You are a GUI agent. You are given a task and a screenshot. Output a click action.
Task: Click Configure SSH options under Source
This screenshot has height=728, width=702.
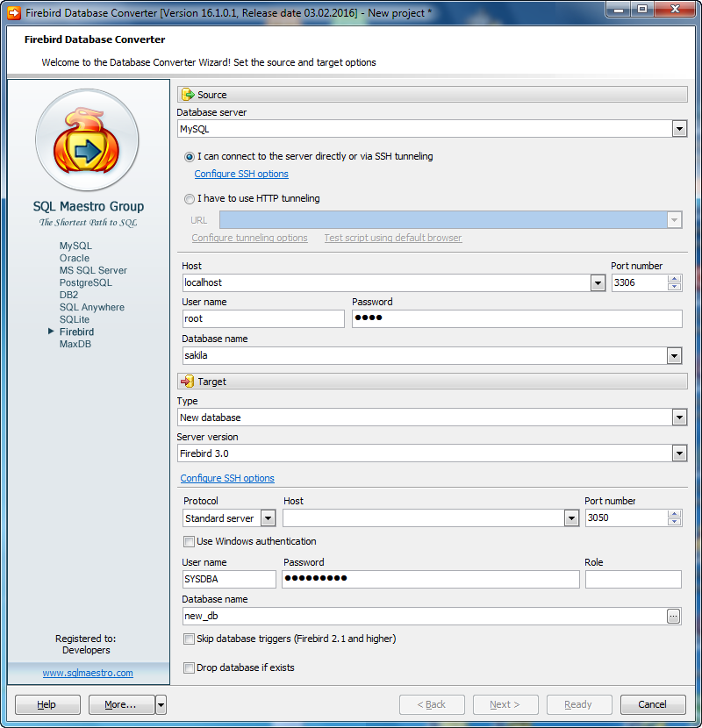(240, 174)
